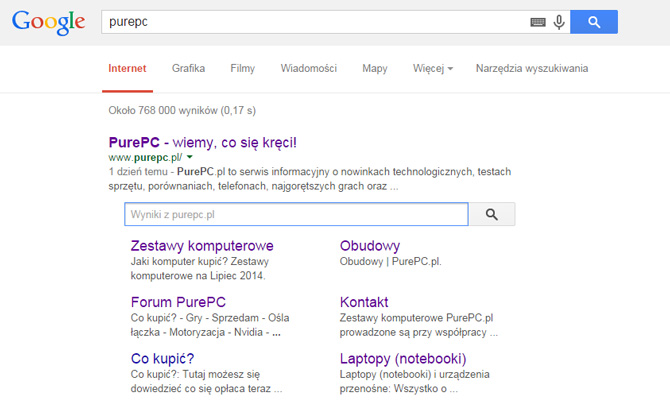Click the Google logo

coord(48,23)
